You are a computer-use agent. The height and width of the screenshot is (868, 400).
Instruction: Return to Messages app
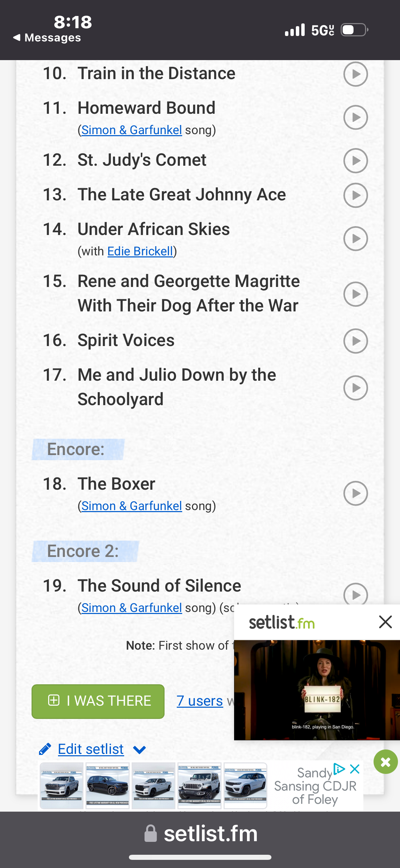47,37
